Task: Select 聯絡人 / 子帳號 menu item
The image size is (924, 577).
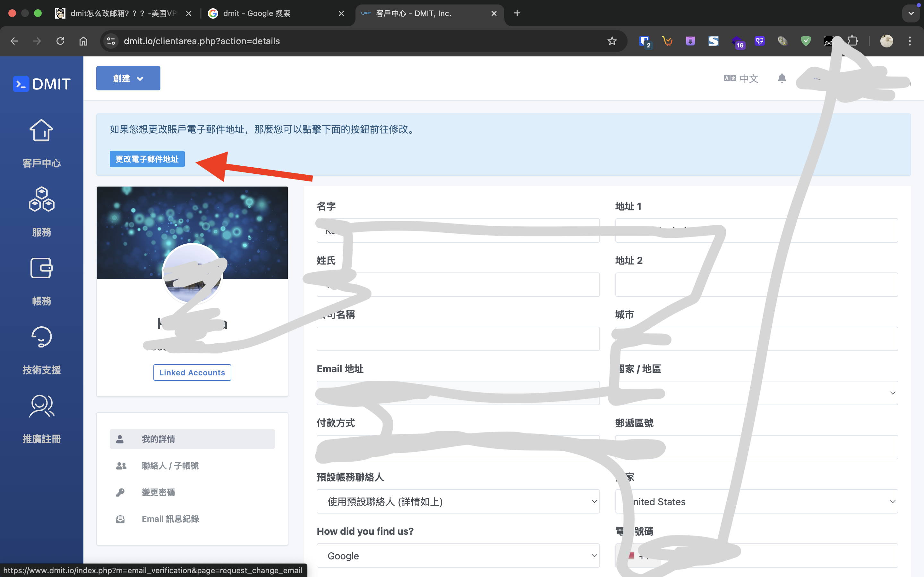Action: click(170, 465)
